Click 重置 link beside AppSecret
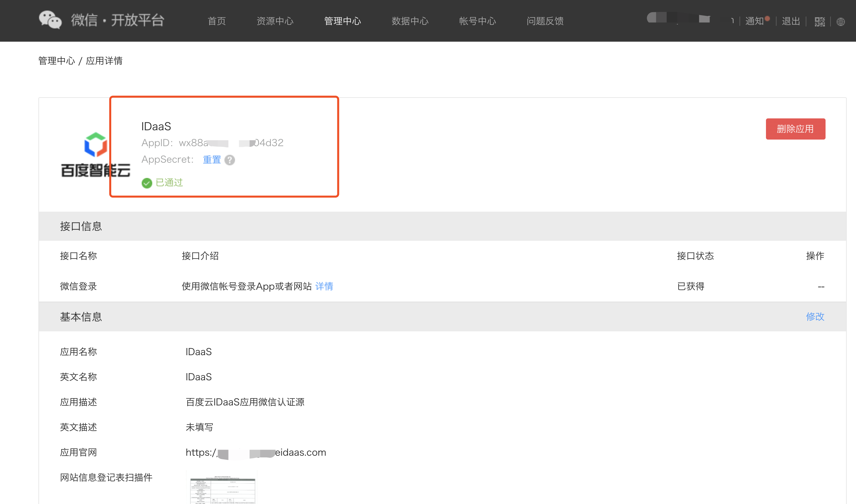 [x=212, y=160]
